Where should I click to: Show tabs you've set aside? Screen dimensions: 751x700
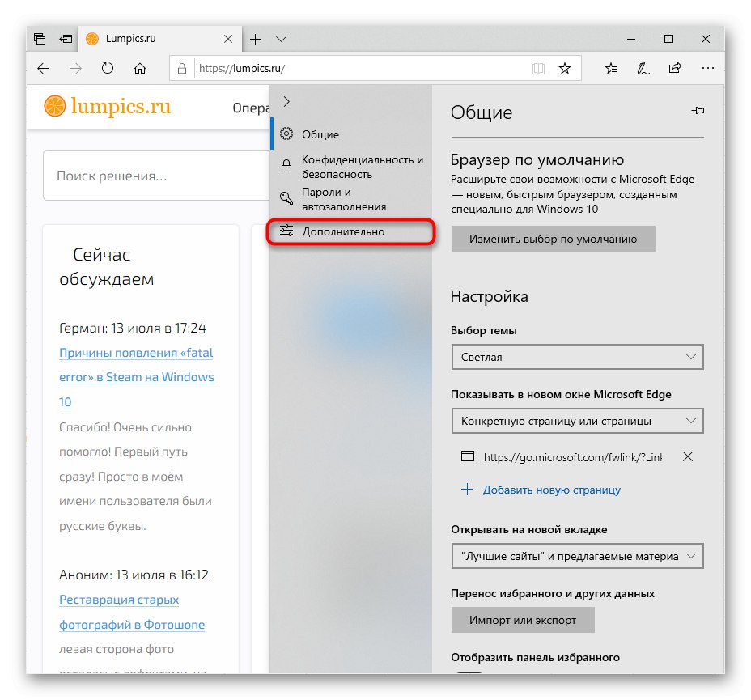pos(40,39)
